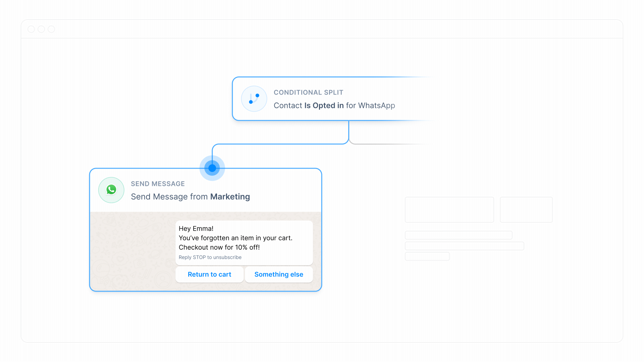
Task: Select the 'Send Message from Marketing' title
Action: [x=190, y=197]
